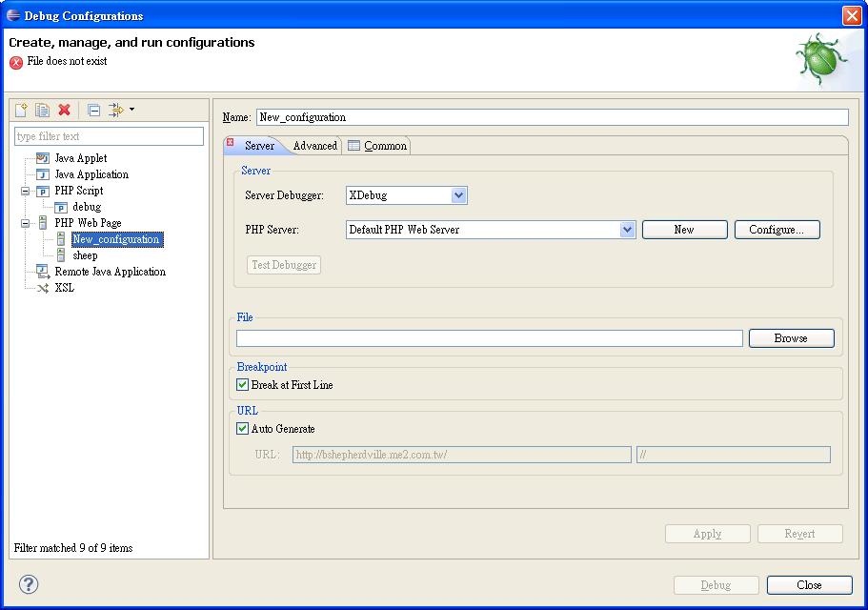Click the debug bug logo image
This screenshot has width=868, height=610.
pos(818,59)
